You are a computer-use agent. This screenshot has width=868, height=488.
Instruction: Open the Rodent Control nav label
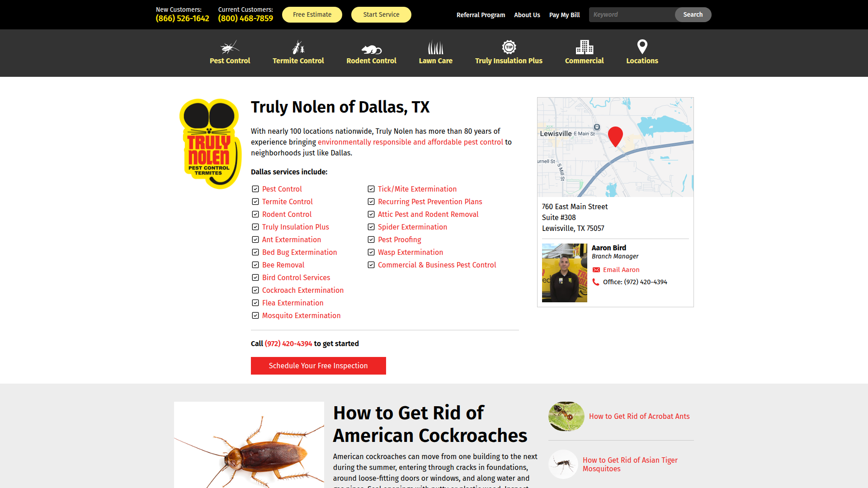(x=371, y=61)
